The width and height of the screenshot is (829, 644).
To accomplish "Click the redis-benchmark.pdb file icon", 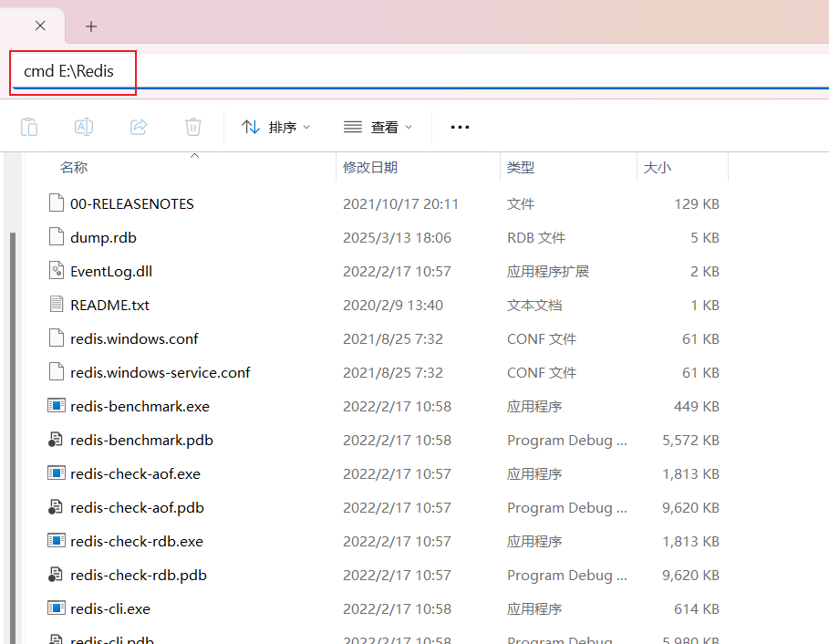I will pyautogui.click(x=56, y=439).
